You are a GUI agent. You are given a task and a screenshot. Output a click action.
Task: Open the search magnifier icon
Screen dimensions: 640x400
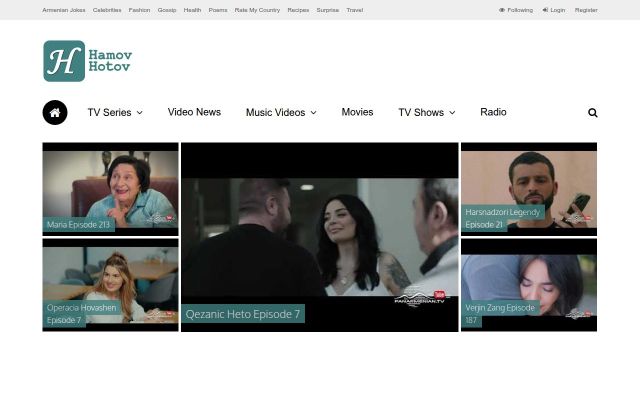(593, 113)
